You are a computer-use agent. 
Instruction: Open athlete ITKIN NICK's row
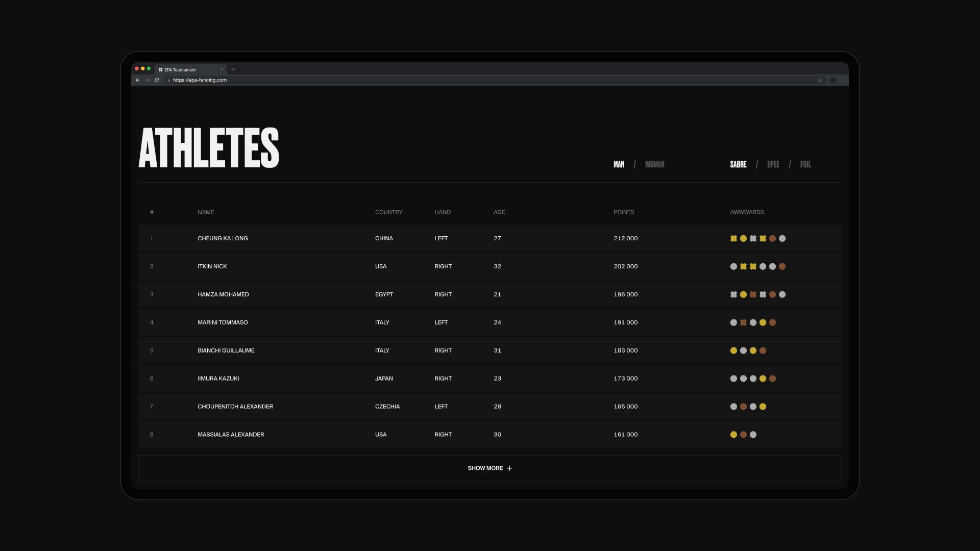[212, 266]
